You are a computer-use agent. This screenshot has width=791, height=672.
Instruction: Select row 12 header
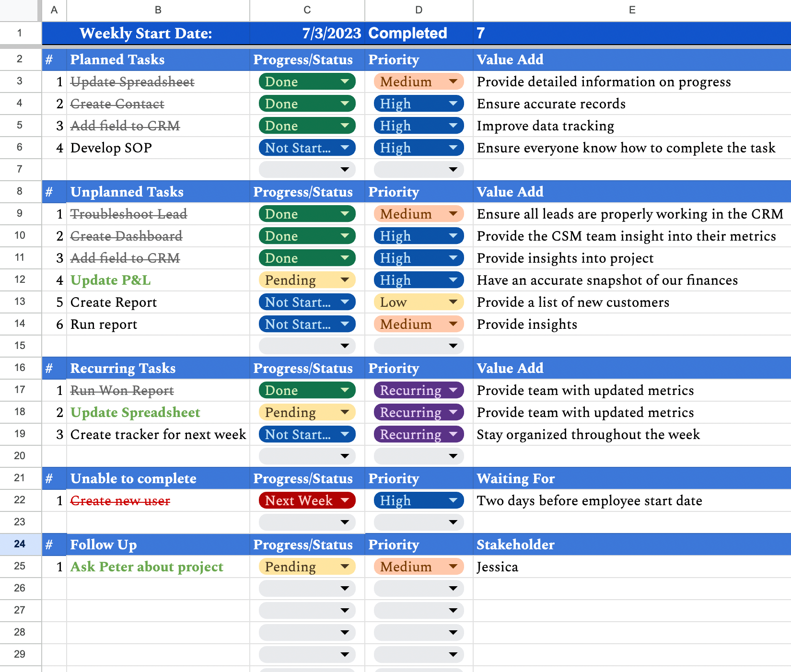tap(20, 279)
